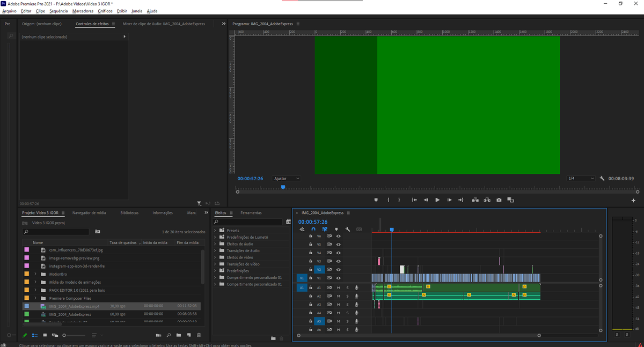Toggle project write lock pencil icon

coord(25,335)
